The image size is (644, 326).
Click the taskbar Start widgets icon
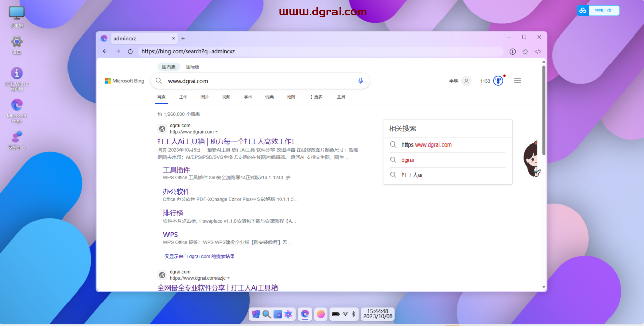[x=256, y=314]
